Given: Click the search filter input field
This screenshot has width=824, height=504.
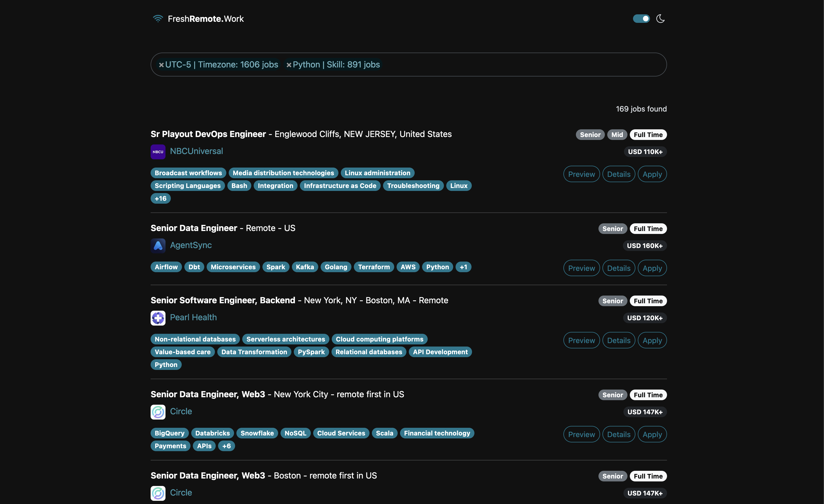Looking at the screenshot, I should coord(522,65).
